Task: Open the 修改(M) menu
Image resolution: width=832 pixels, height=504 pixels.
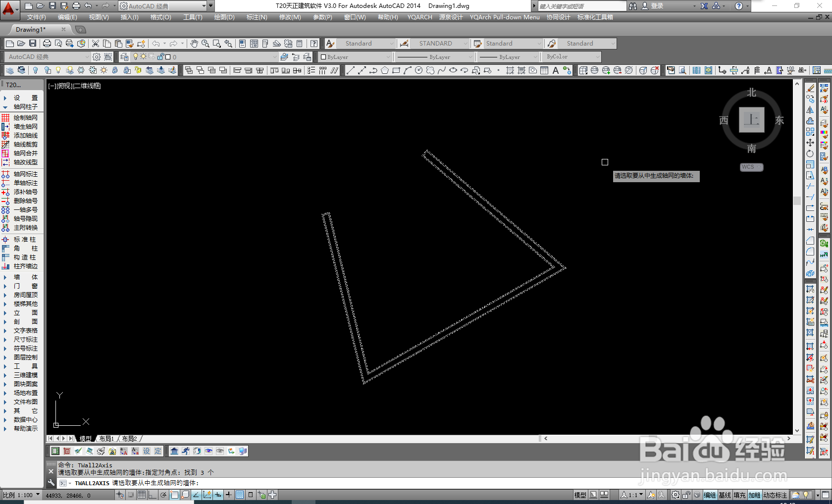Action: [x=290, y=17]
